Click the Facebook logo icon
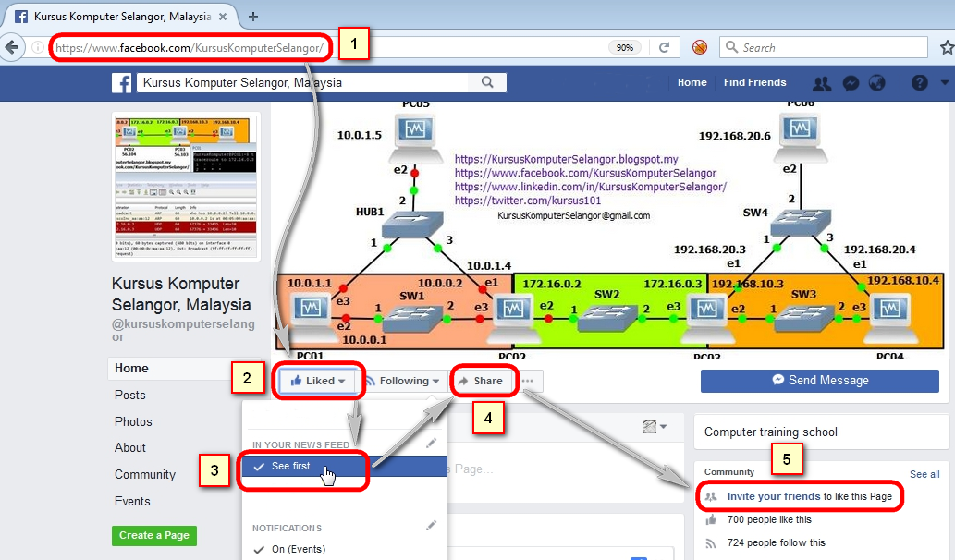955x560 pixels. (x=122, y=83)
